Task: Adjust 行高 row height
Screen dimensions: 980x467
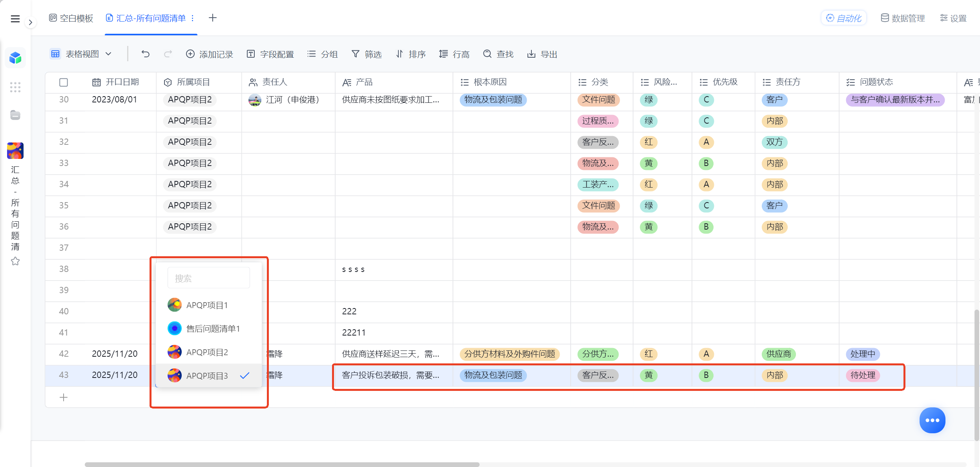Action: [x=454, y=54]
